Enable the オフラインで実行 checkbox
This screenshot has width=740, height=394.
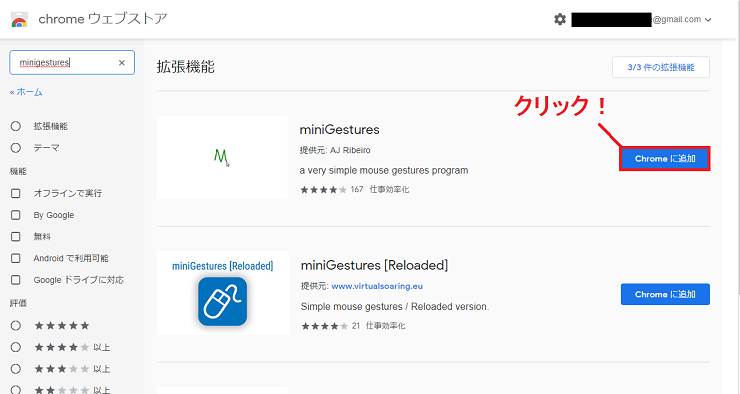tap(16, 193)
